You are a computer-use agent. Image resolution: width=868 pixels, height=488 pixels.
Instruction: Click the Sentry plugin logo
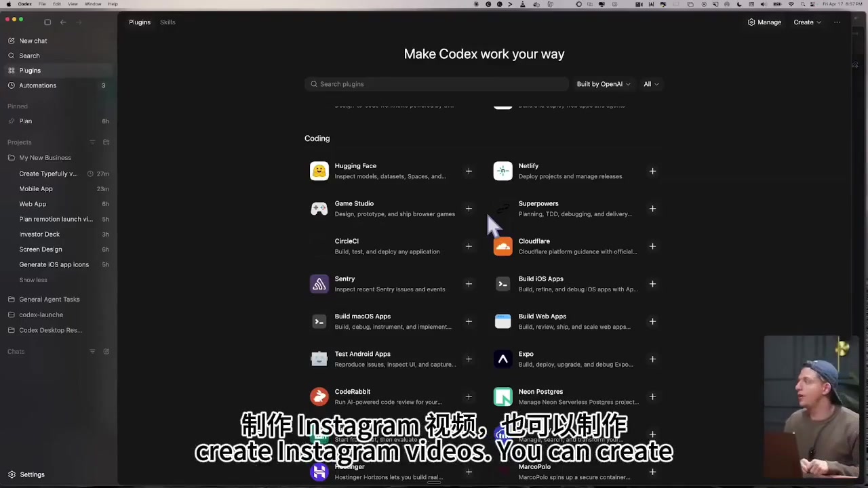tap(319, 284)
